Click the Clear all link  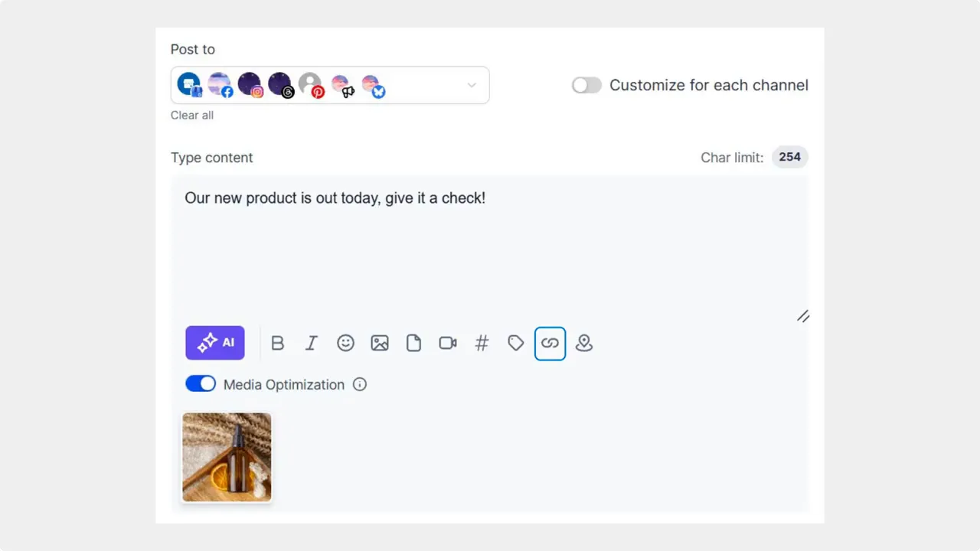coord(191,115)
